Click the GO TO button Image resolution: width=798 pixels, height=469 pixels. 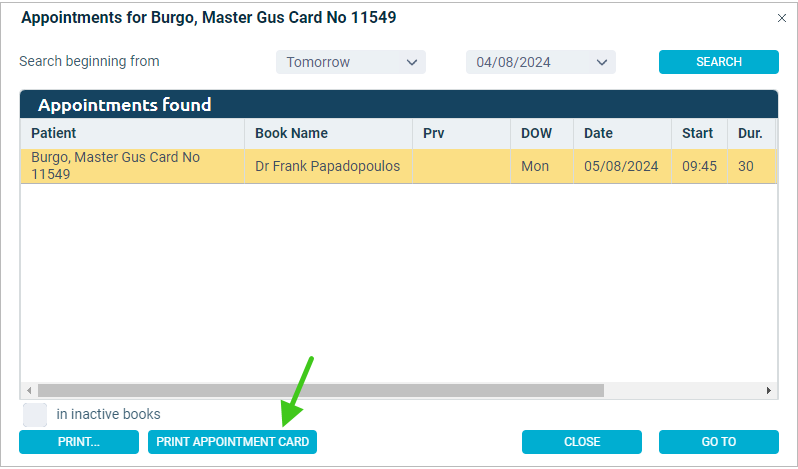coord(719,442)
